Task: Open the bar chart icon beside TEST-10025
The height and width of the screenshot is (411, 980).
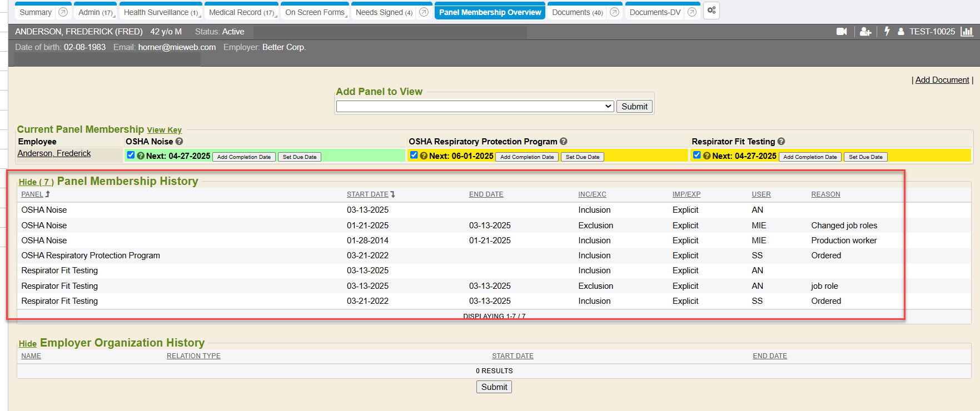Action: 967,32
